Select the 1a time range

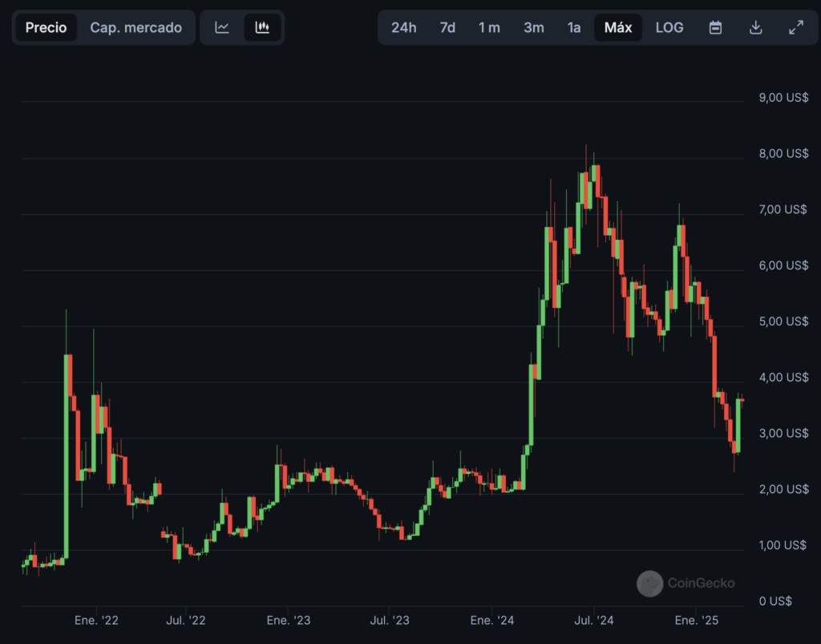click(574, 27)
